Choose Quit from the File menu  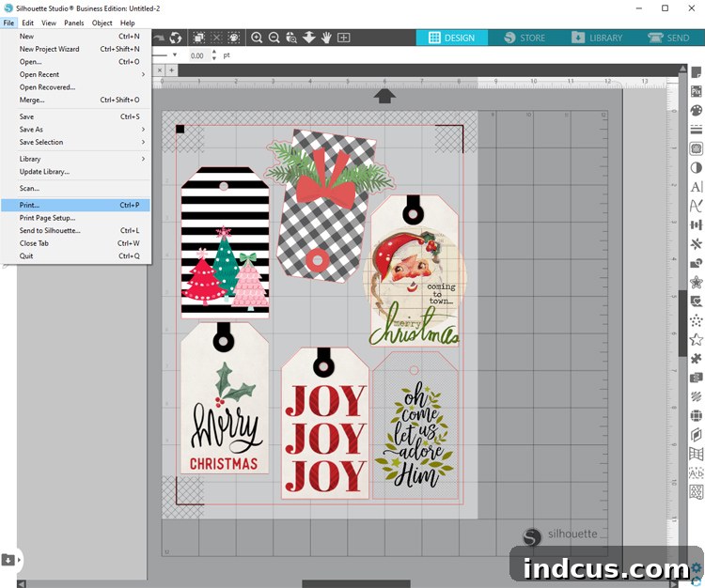tap(75, 256)
